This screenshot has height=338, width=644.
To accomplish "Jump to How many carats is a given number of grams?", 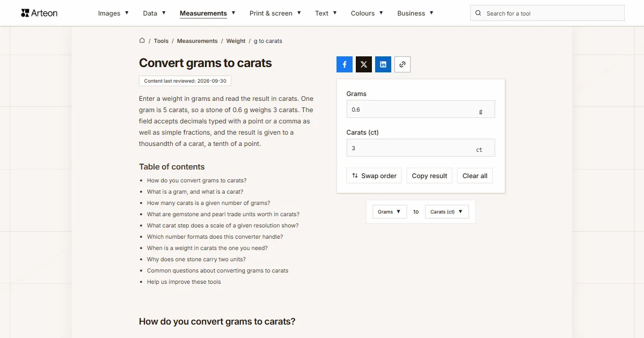I will pyautogui.click(x=209, y=203).
